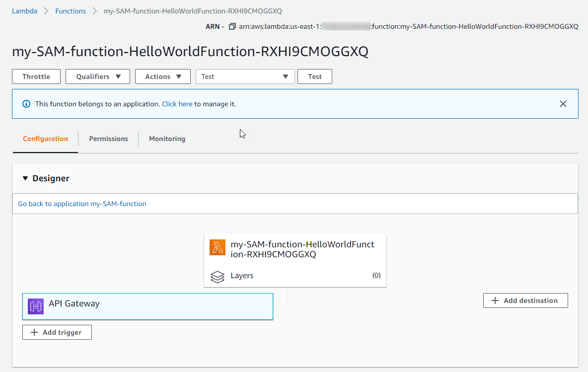Copy the function ARN with the copy icon
Image resolution: width=588 pixels, height=372 pixels.
(x=232, y=27)
